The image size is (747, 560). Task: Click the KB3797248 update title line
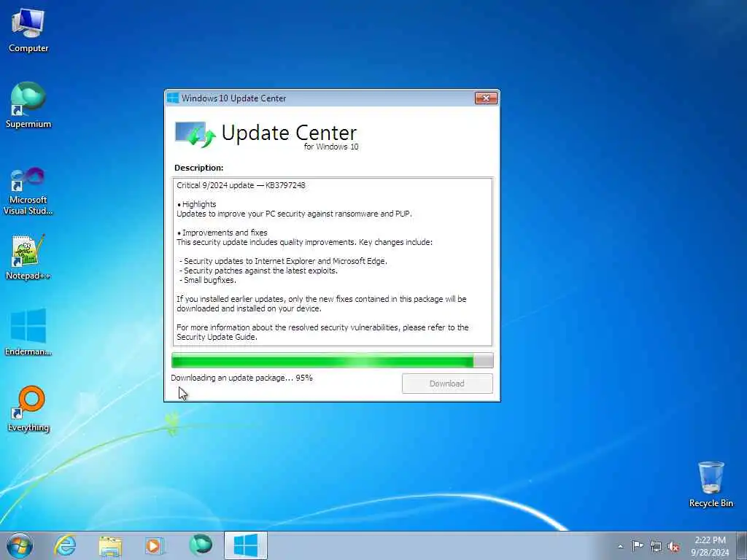[241, 185]
